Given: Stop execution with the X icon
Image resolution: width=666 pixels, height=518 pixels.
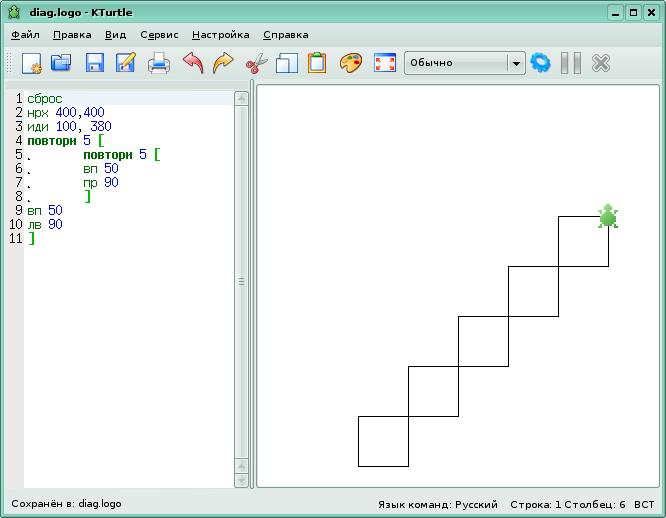Looking at the screenshot, I should point(601,63).
